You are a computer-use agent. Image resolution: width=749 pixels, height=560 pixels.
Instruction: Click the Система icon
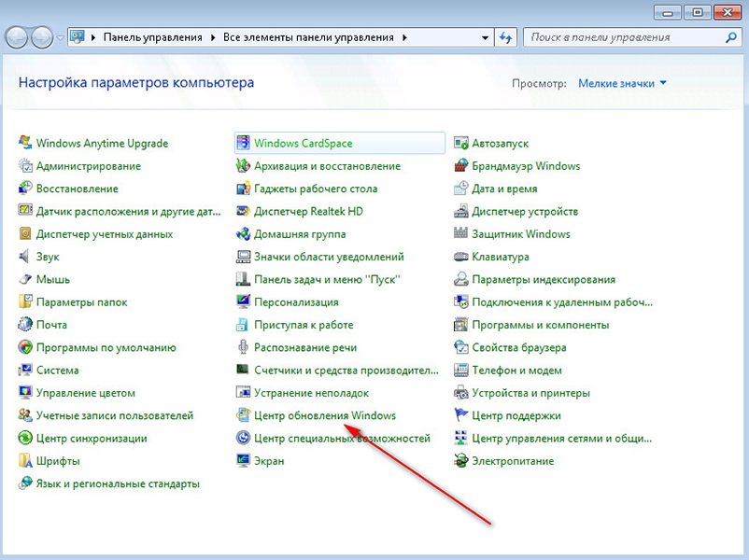[x=25, y=369]
